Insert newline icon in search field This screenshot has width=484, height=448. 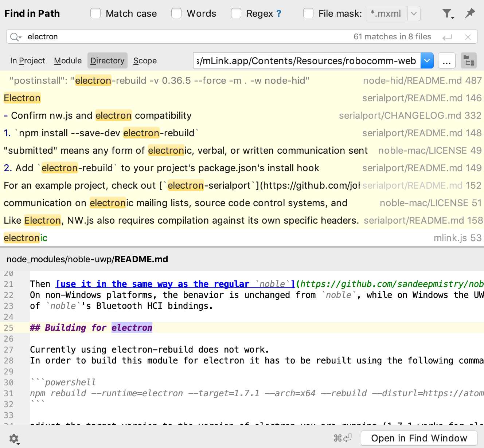[x=447, y=37]
